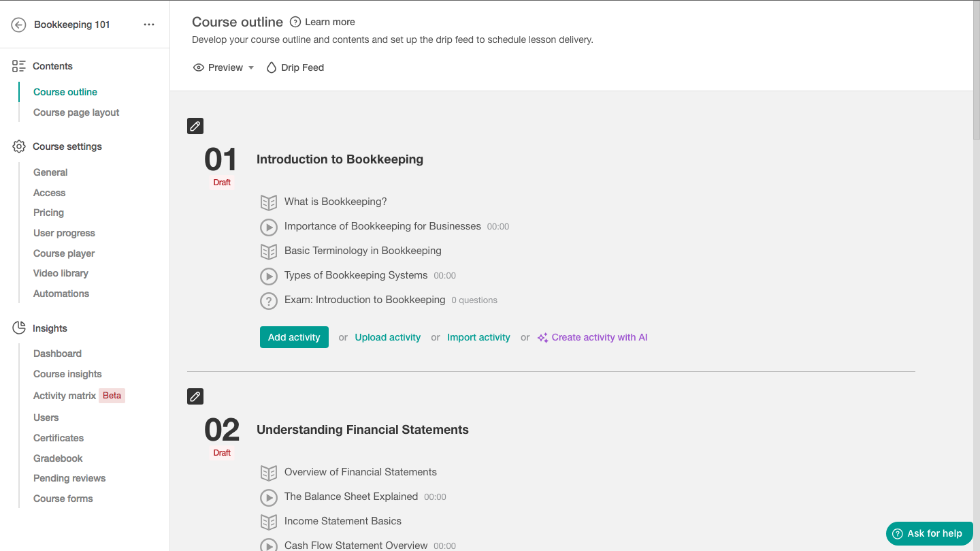
Task: Open the three-dot menu next to Bookkeeping 101
Action: tap(149, 24)
